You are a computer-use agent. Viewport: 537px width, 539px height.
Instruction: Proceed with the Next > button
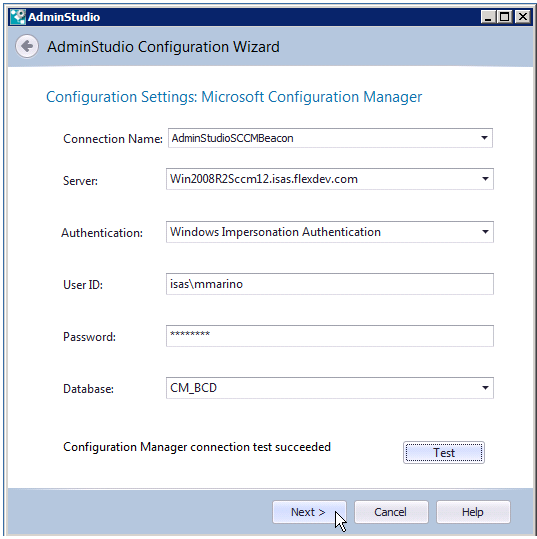(x=309, y=512)
